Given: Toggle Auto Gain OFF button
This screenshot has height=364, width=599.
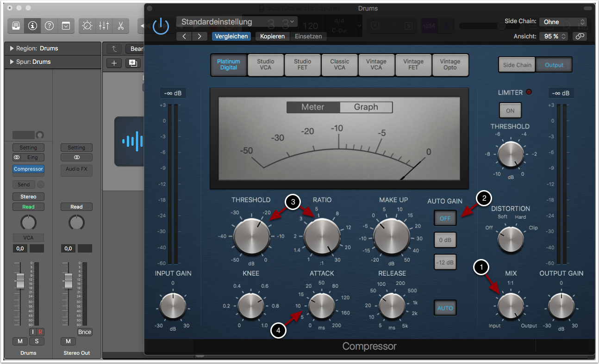Looking at the screenshot, I should [445, 218].
